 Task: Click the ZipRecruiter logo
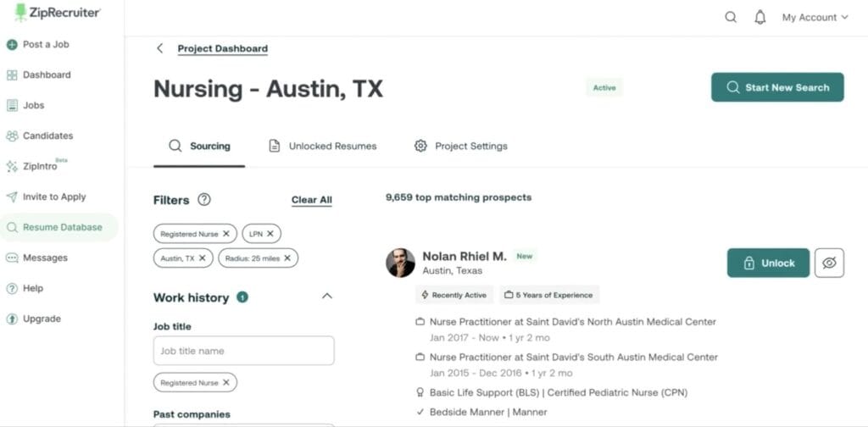pyautogui.click(x=58, y=12)
